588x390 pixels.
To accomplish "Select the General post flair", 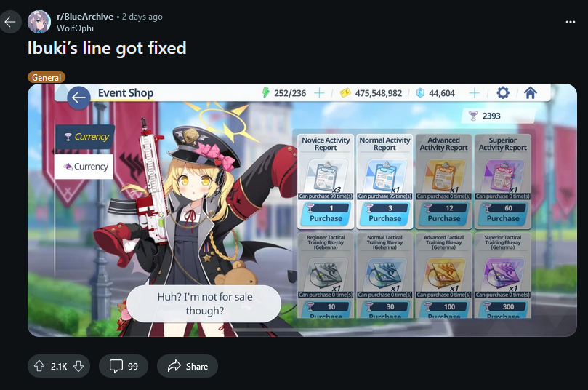I will (47, 77).
